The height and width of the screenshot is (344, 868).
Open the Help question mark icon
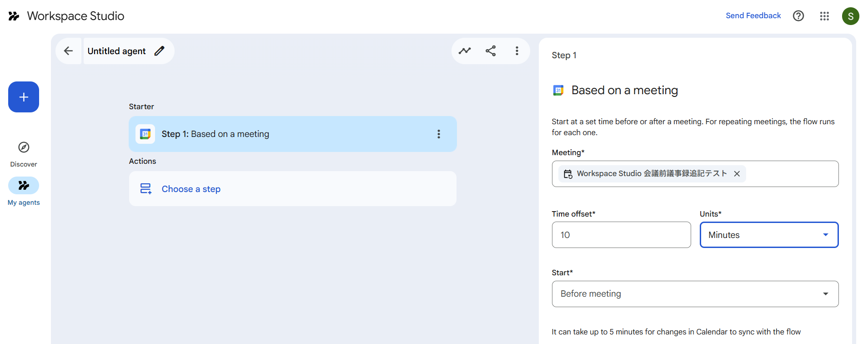[798, 16]
